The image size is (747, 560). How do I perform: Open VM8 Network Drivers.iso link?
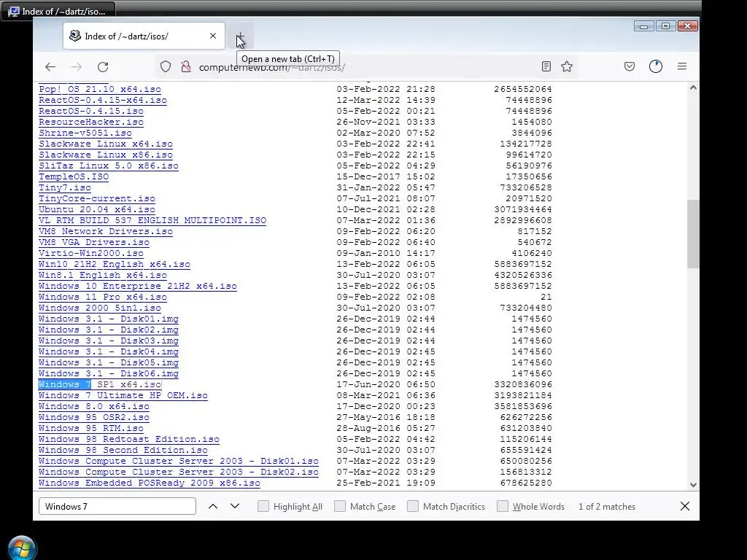point(106,231)
